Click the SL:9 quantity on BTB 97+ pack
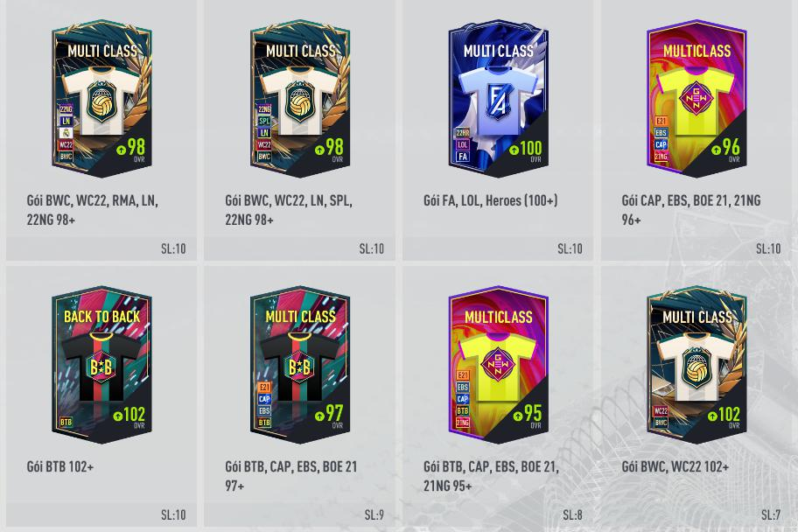798x532 pixels. [x=374, y=514]
